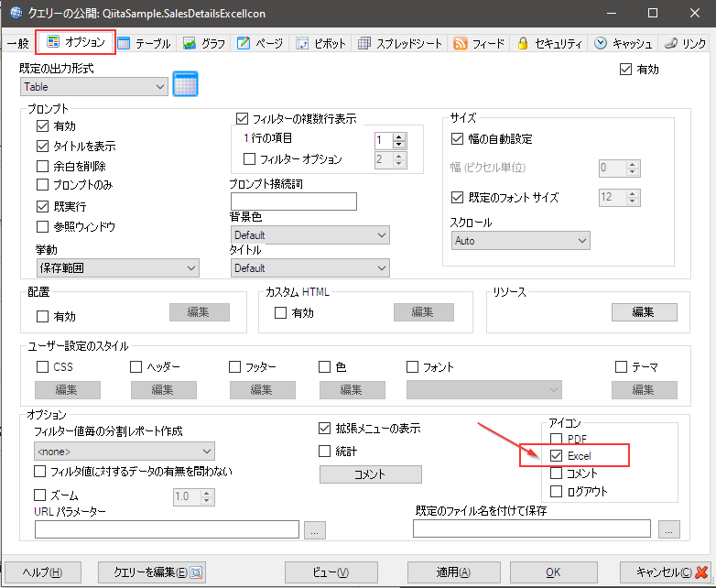Enable the PDF icon checkbox
Screen dimensions: 716x588
(x=556, y=439)
